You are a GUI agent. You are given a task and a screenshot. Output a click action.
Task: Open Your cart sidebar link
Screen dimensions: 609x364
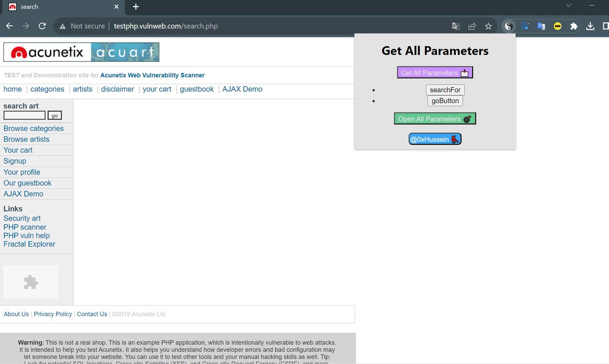coord(18,150)
